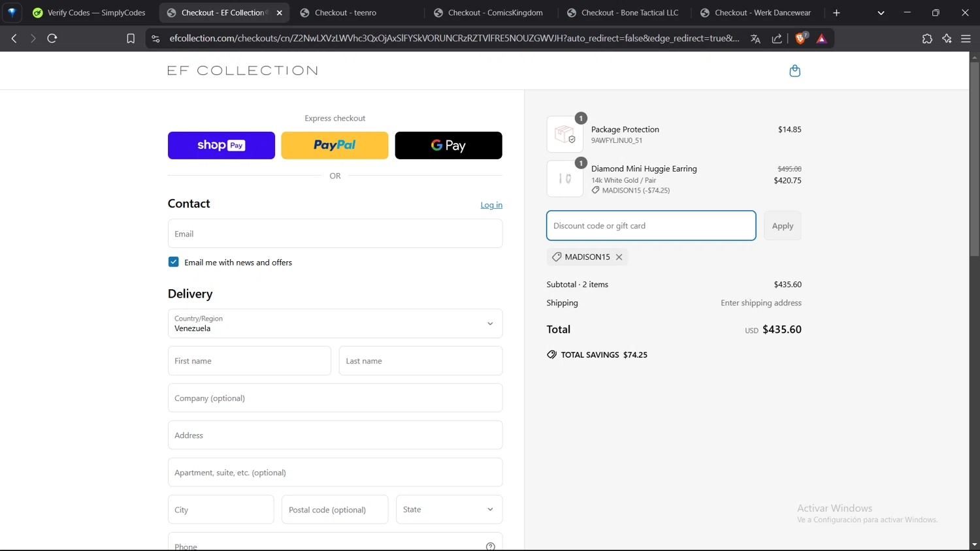Click the Brave Shields lion icon
This screenshot has height=551, width=980.
click(x=800, y=39)
